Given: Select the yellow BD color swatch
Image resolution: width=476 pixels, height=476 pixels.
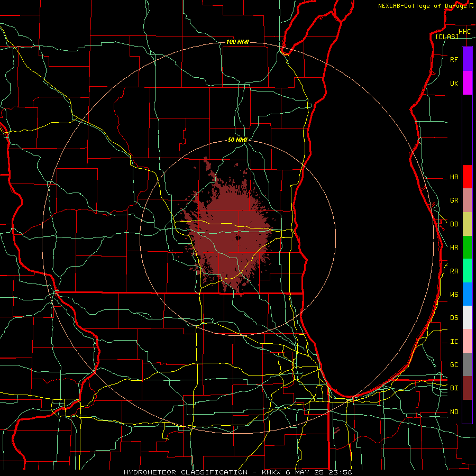Looking at the screenshot, I should (467, 224).
